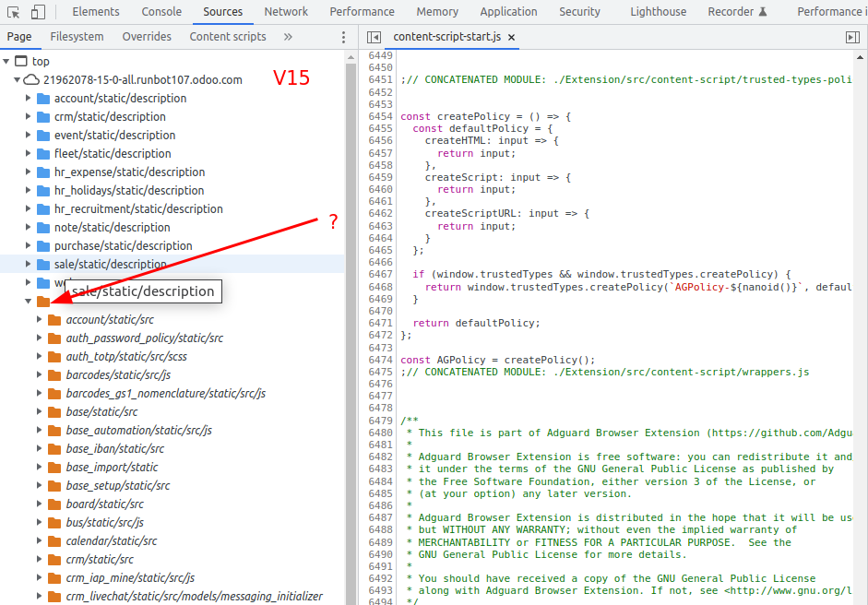Toggle the device toolbar icon
This screenshot has width=868, height=605.
(38, 12)
